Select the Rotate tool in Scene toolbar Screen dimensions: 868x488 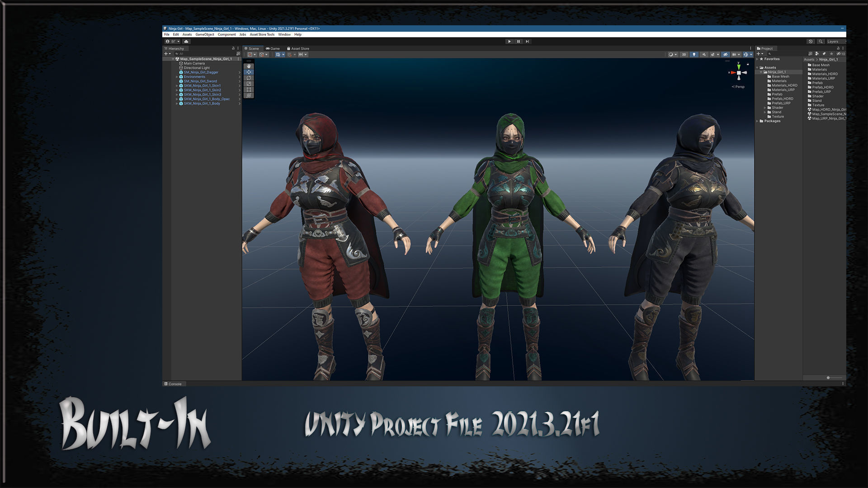pos(249,78)
